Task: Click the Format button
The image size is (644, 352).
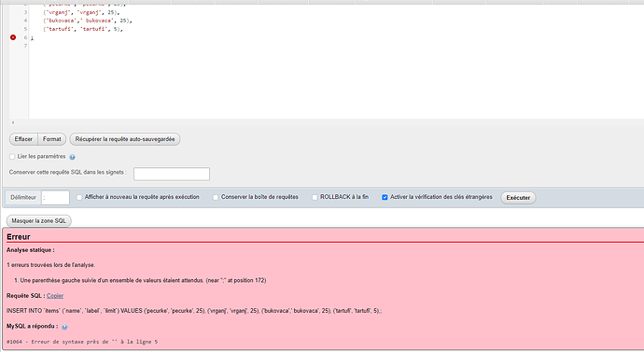Action: (x=51, y=139)
